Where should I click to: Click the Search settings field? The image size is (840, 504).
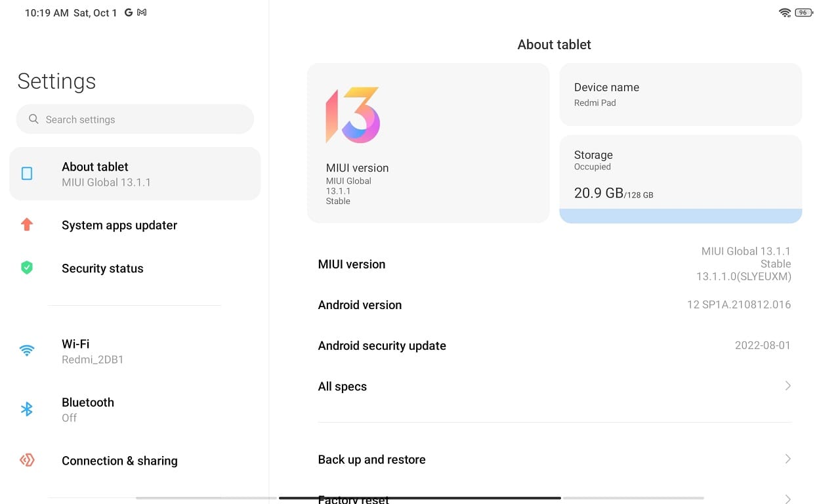click(135, 119)
